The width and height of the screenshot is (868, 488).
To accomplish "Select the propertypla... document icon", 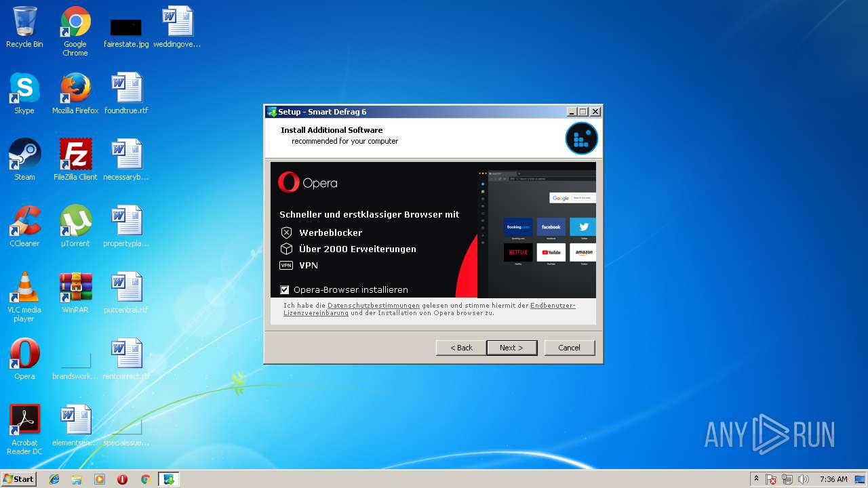I will click(126, 226).
